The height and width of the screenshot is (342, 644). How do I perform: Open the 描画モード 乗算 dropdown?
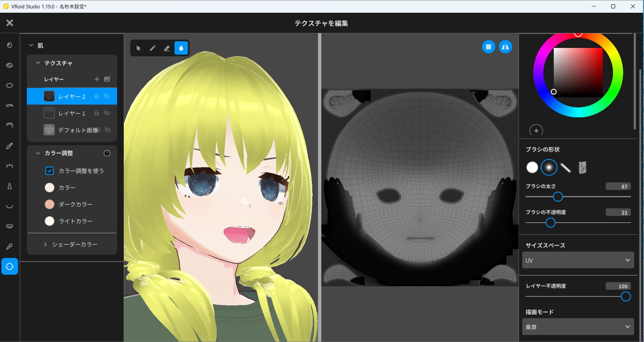(578, 327)
